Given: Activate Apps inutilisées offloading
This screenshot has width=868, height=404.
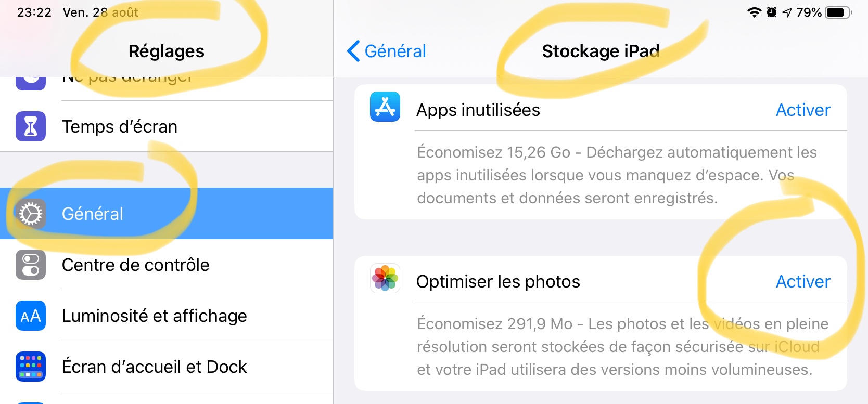Looking at the screenshot, I should click(x=803, y=110).
